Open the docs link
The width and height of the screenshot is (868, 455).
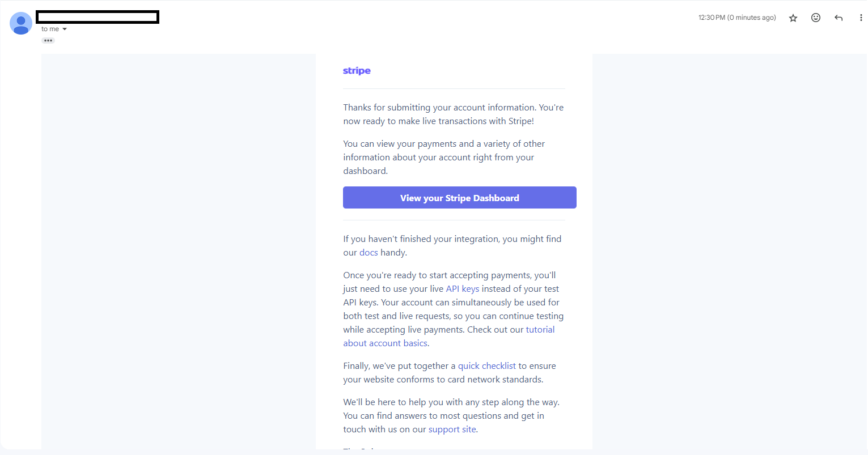pyautogui.click(x=369, y=253)
